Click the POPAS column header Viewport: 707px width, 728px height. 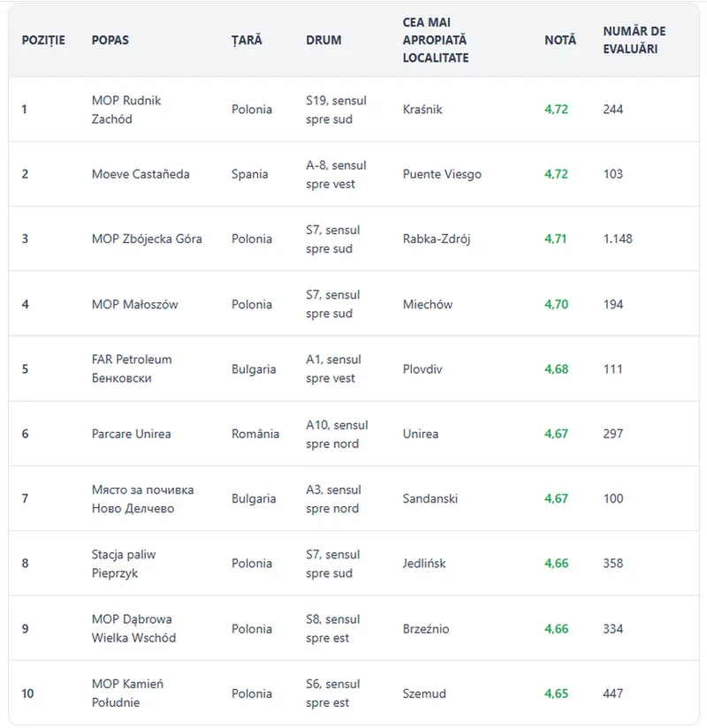[110, 40]
